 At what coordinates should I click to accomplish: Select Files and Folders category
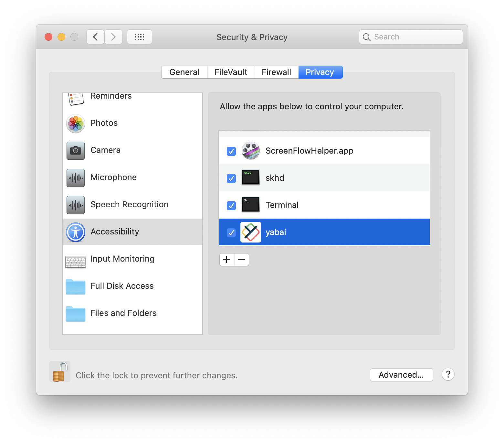132,313
